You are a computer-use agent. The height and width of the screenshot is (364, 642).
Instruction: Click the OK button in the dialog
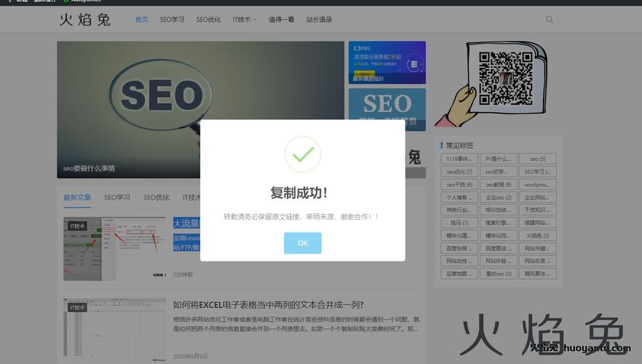click(x=303, y=243)
